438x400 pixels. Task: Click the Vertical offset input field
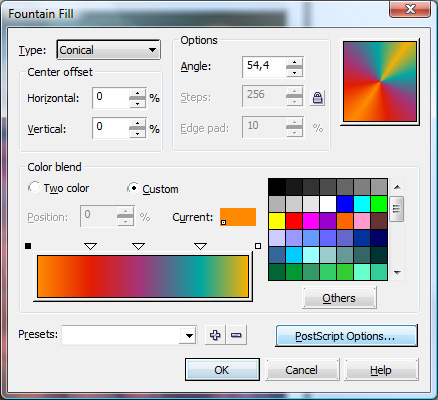(111, 128)
